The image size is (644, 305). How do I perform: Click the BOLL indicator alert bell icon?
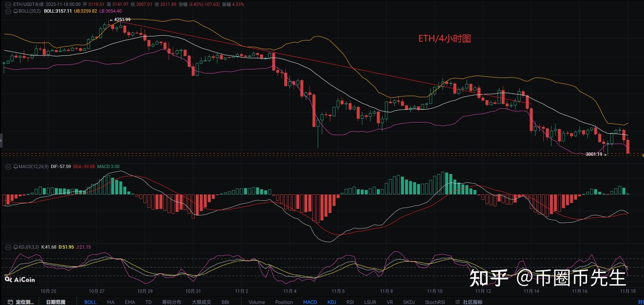16,11
